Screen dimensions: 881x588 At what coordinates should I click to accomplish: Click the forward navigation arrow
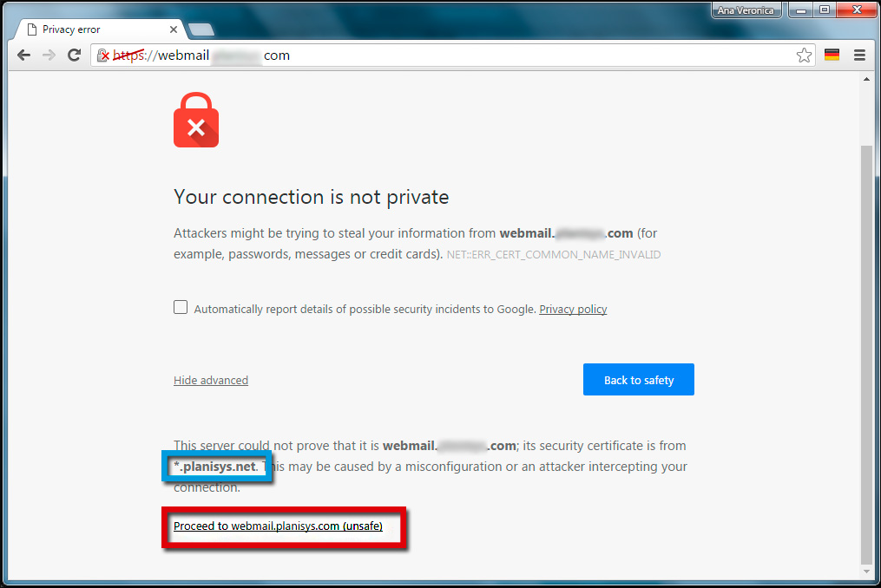pyautogui.click(x=49, y=55)
